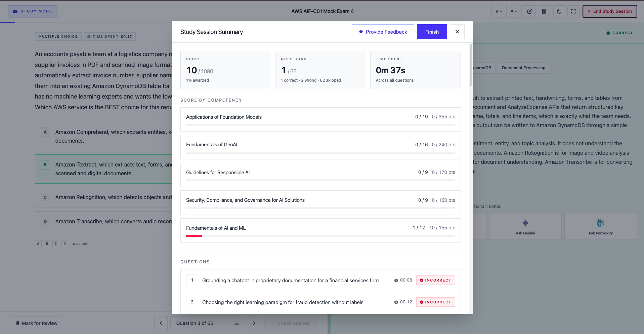Enter fullscreen mode
644x334 pixels.
click(573, 11)
